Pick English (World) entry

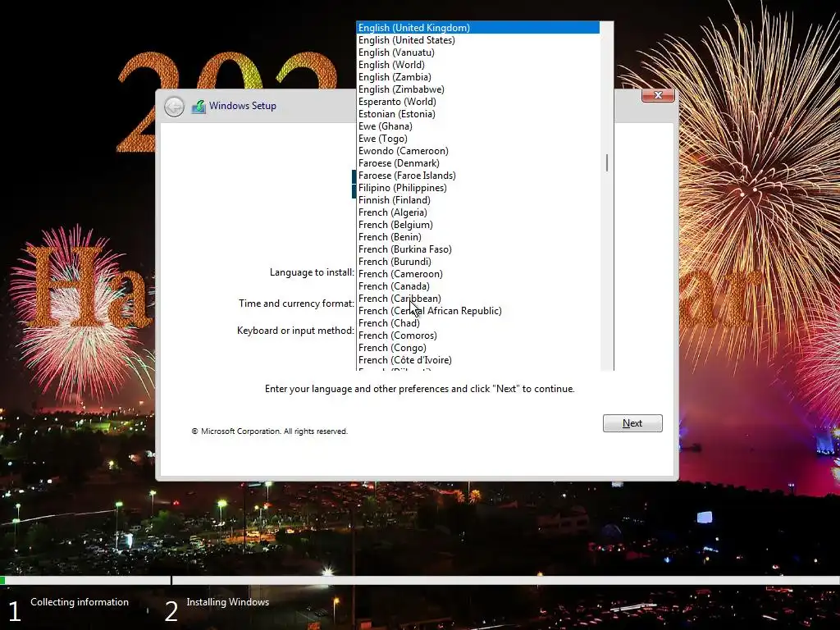[x=478, y=64]
